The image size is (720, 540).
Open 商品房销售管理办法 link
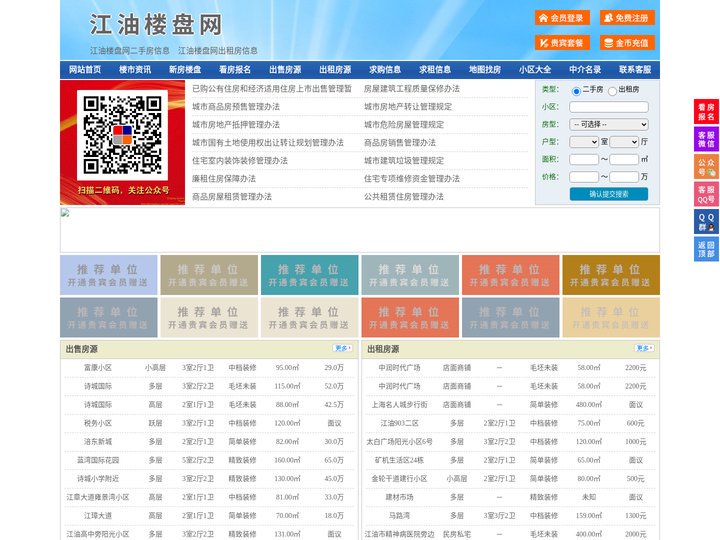click(400, 143)
